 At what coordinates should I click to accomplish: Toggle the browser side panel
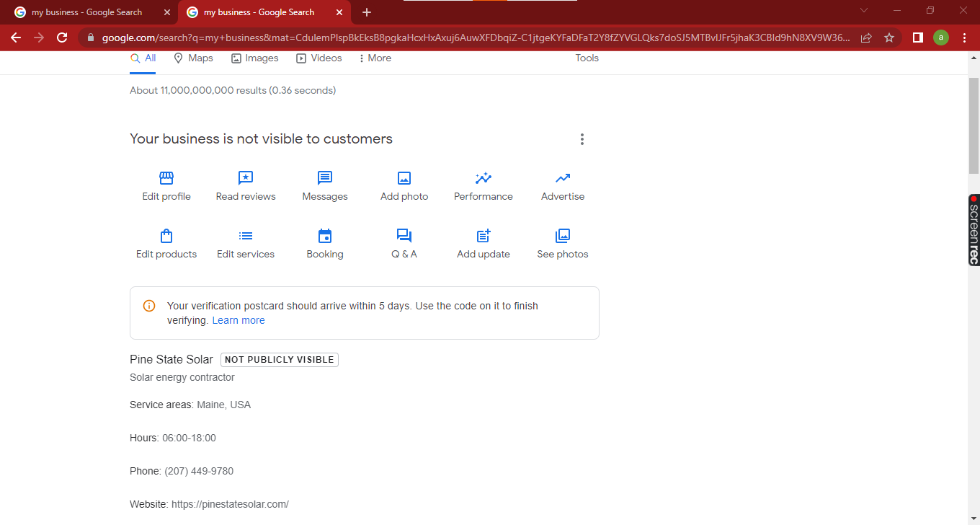pyautogui.click(x=918, y=37)
